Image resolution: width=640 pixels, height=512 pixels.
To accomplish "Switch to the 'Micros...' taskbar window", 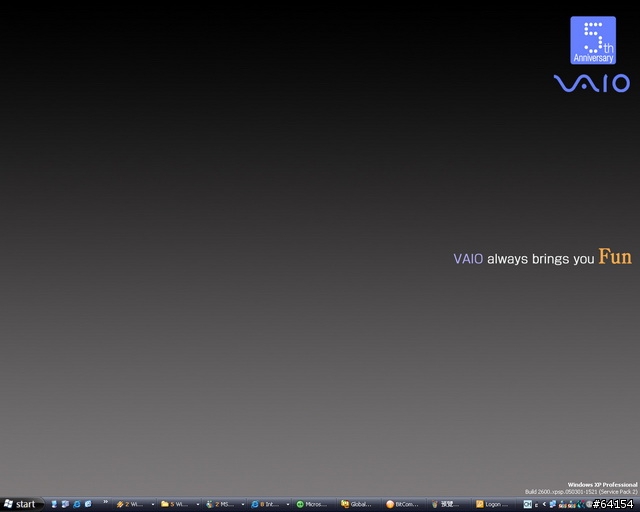I will pyautogui.click(x=313, y=505).
